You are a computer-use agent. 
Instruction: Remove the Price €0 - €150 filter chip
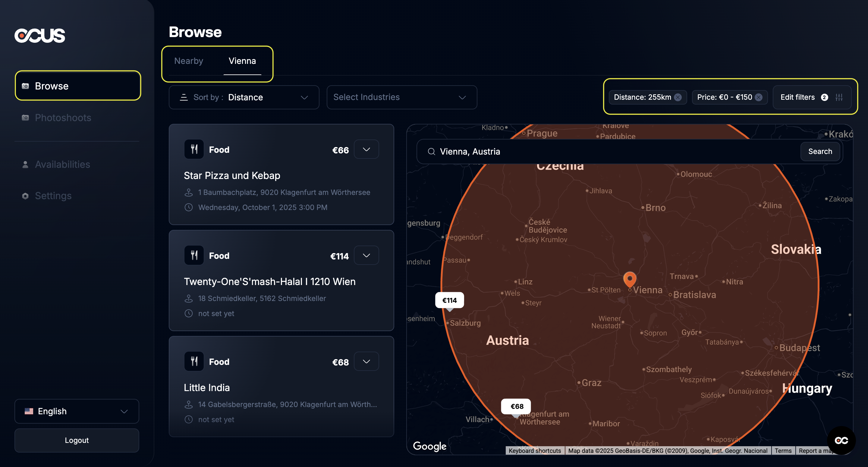click(x=759, y=97)
